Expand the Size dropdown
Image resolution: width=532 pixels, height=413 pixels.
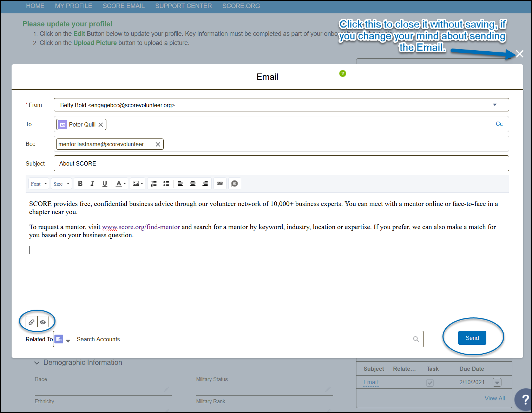point(61,184)
